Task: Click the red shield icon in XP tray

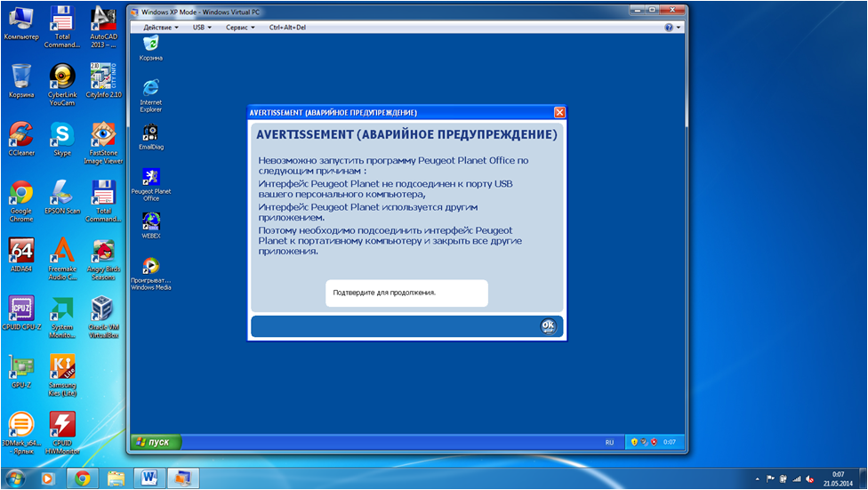Action: (654, 442)
